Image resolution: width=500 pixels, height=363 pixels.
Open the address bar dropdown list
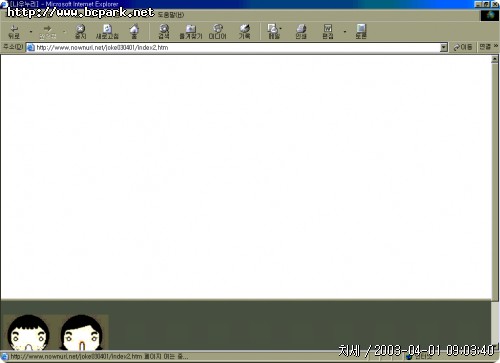tap(443, 47)
